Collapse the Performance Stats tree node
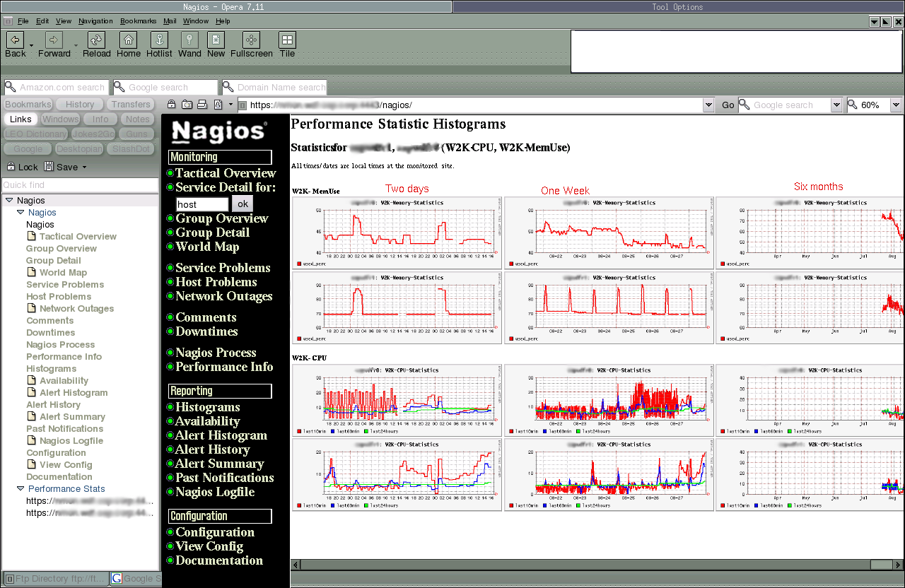The height and width of the screenshot is (588, 905). 21,489
